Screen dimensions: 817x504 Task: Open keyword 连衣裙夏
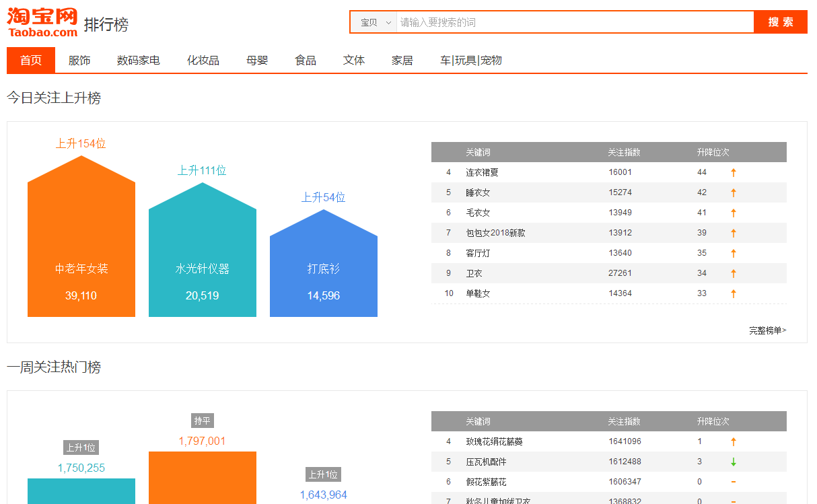482,172
